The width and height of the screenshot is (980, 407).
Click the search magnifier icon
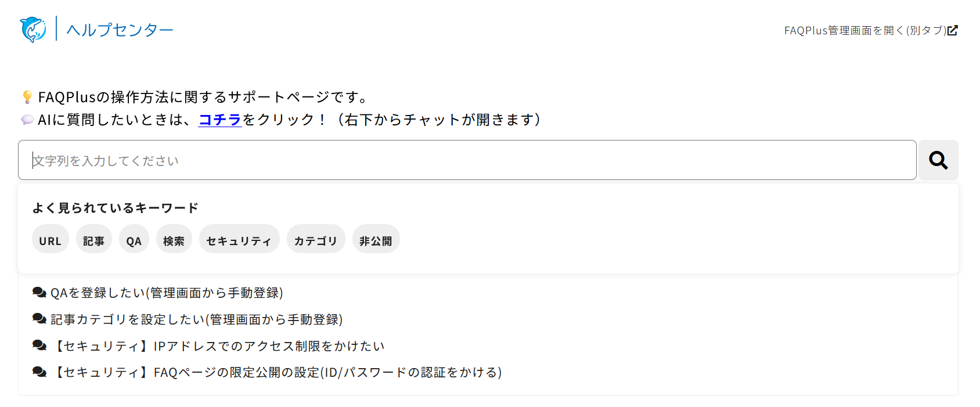coord(938,160)
